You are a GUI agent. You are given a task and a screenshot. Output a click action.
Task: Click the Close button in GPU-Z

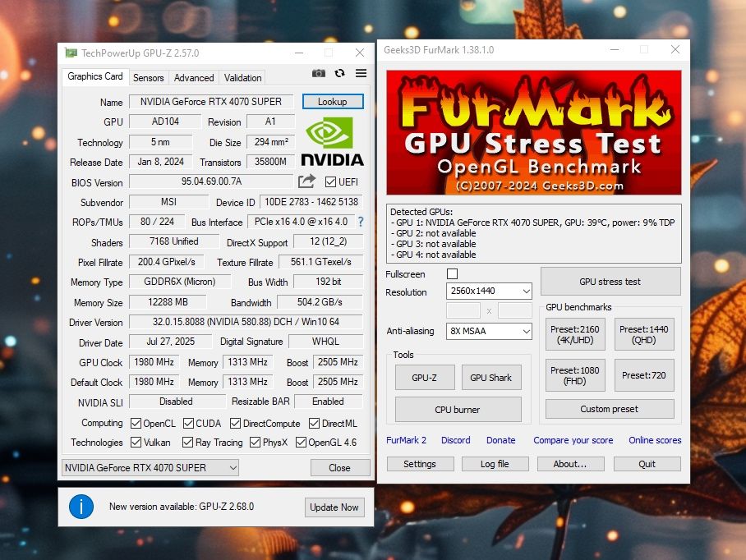(339, 468)
